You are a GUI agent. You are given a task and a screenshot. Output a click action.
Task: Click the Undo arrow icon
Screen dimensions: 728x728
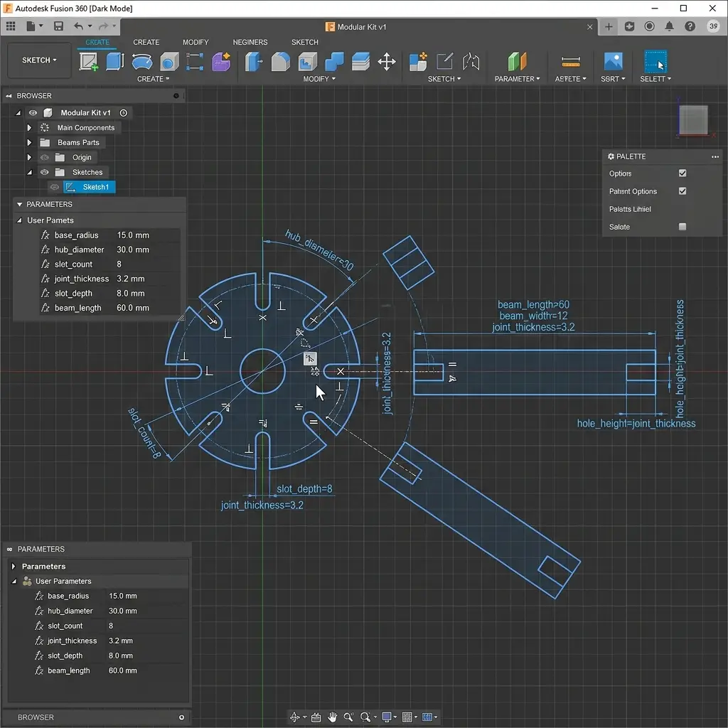78,26
